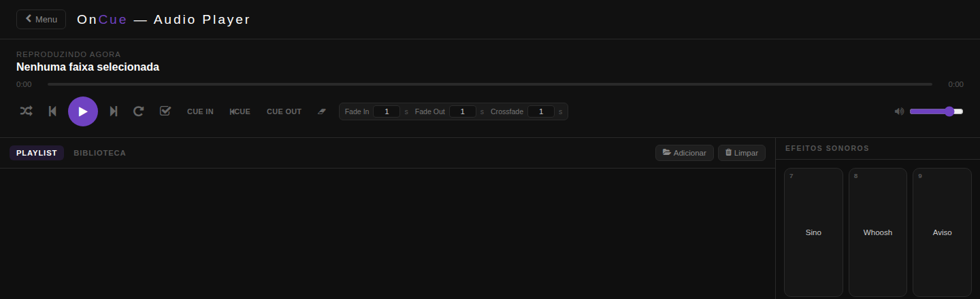Click the elapsed time 0:00 on the left
This screenshot has width=980, height=299.
pos(24,84)
